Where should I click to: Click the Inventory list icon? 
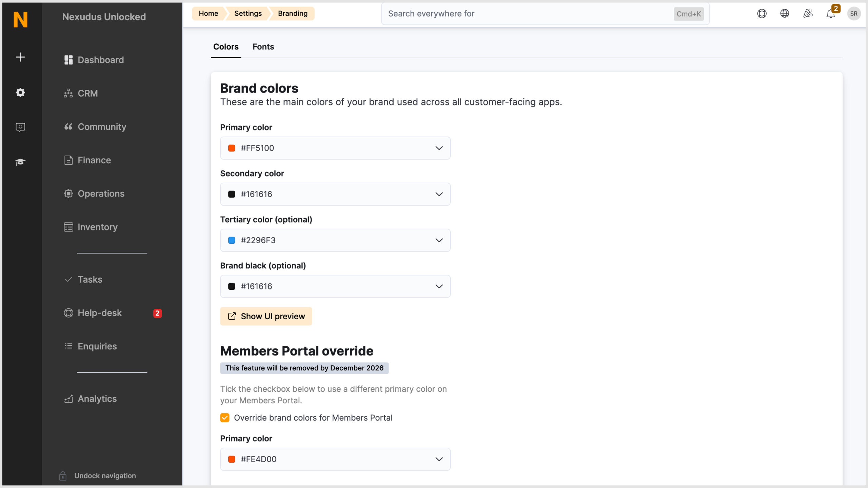(x=68, y=227)
